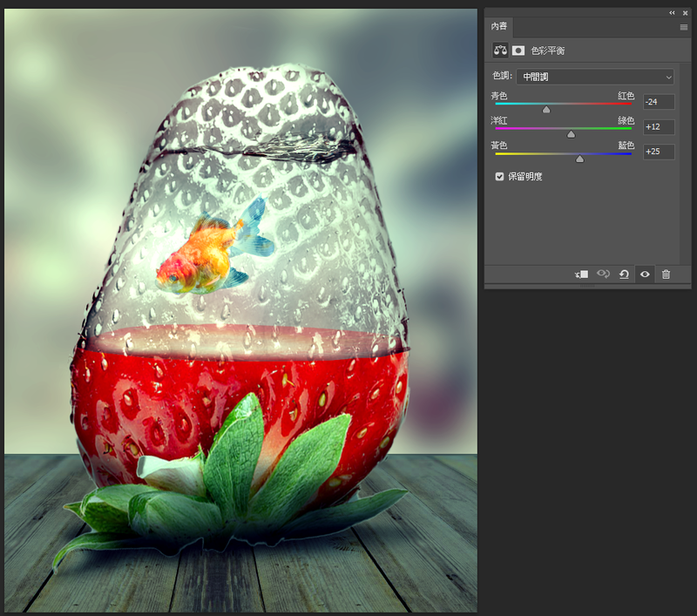Click the yellow-blue slider handle
This screenshot has height=616, width=697.
coord(580,159)
